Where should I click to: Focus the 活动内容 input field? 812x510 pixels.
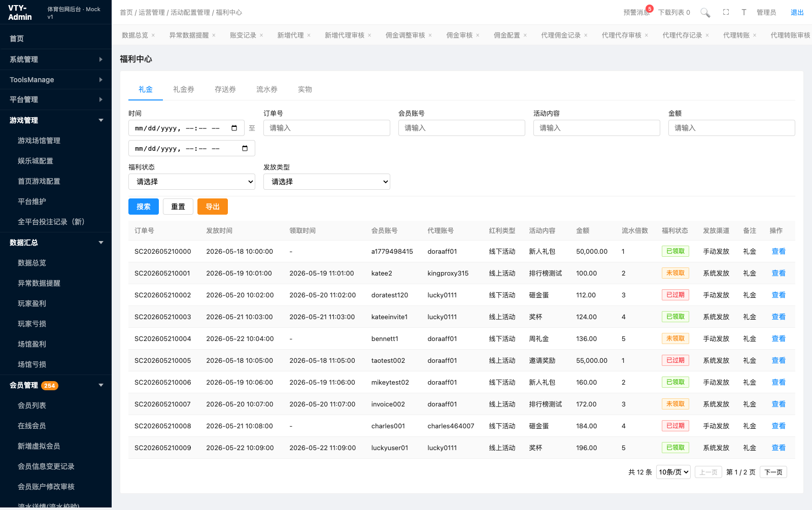tap(597, 128)
